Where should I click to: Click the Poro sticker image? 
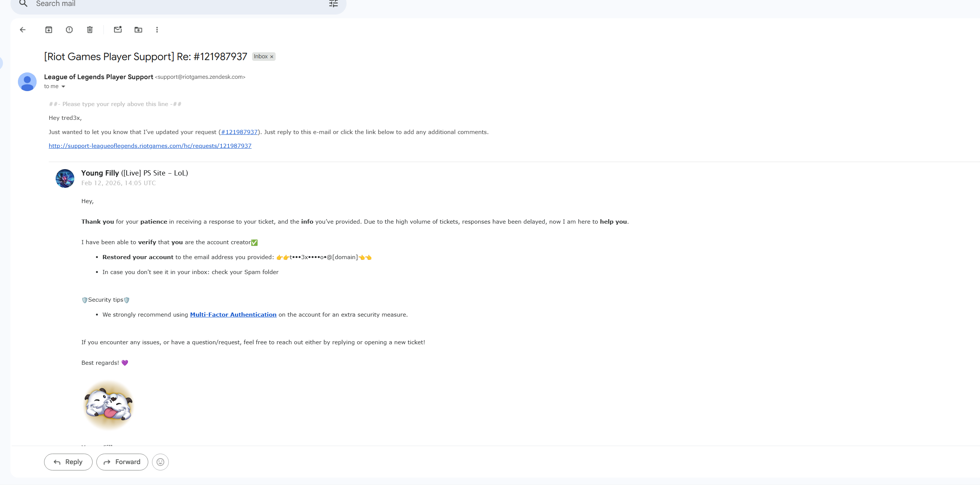[x=108, y=404]
